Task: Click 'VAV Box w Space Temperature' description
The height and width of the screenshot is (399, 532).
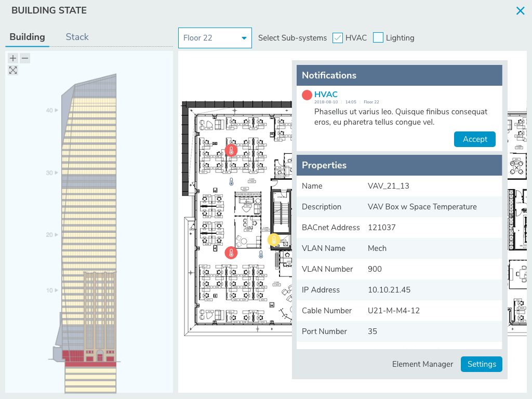Action: tap(422, 207)
